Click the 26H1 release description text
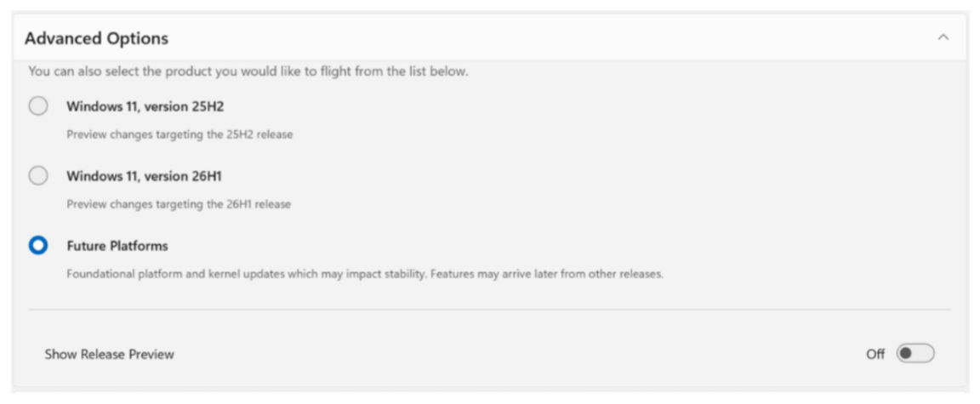The image size is (980, 404). 179,204
